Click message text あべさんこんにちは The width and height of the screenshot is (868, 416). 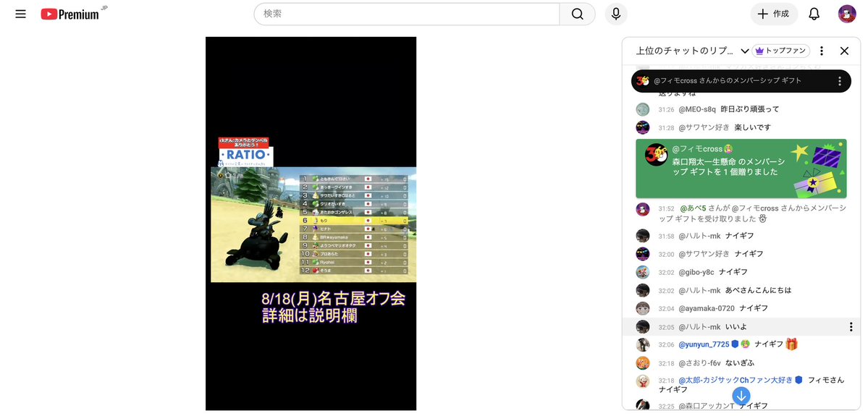coord(759,290)
